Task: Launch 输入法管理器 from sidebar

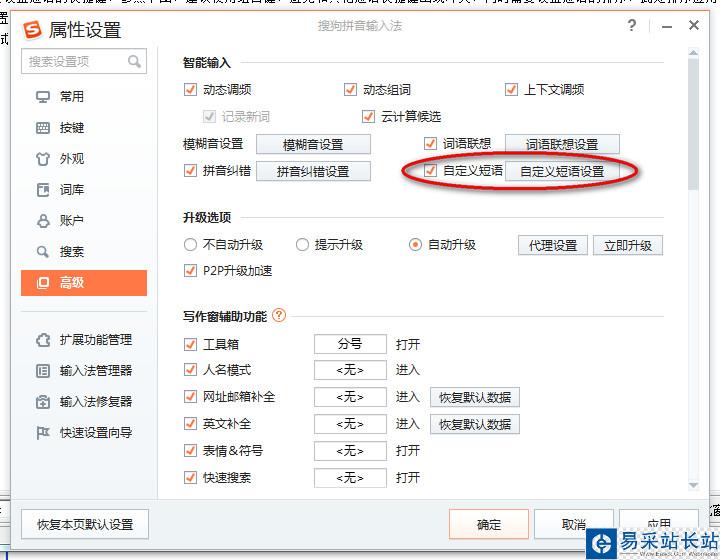Action: point(84,370)
